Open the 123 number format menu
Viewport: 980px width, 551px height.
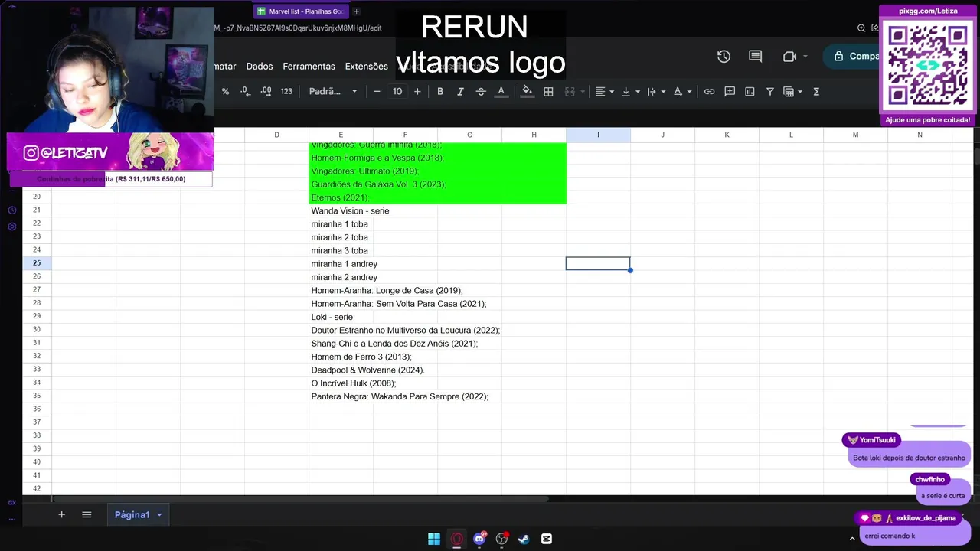(286, 91)
